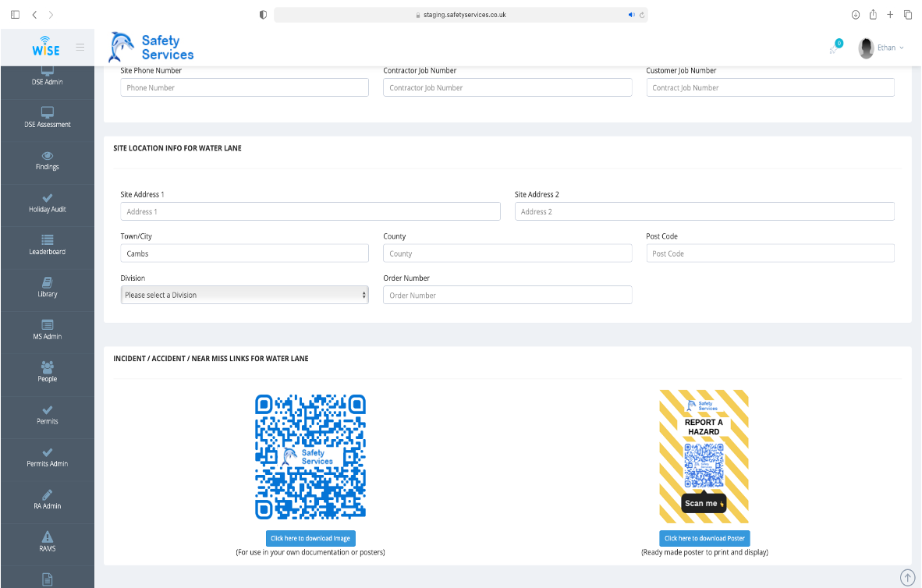Screen dimensions: 922x588
Task: Toggle the hamburger menu next to WISE
Action: tap(80, 47)
